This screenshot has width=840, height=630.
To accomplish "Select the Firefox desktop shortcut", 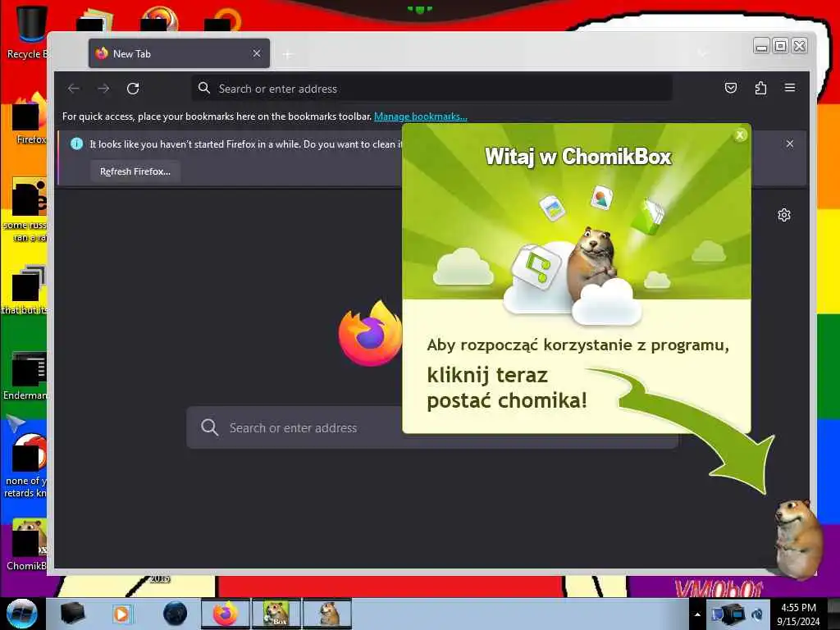I will [30, 119].
